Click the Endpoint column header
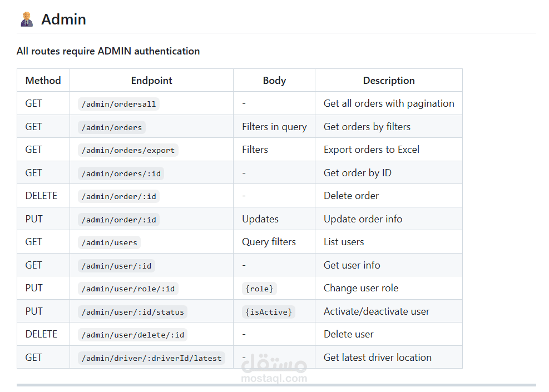Image resolution: width=549 pixels, height=392 pixels. (151, 81)
